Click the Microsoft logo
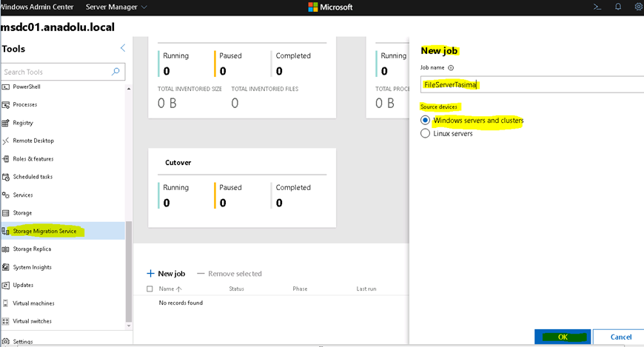The height and width of the screenshot is (347, 644). (330, 7)
